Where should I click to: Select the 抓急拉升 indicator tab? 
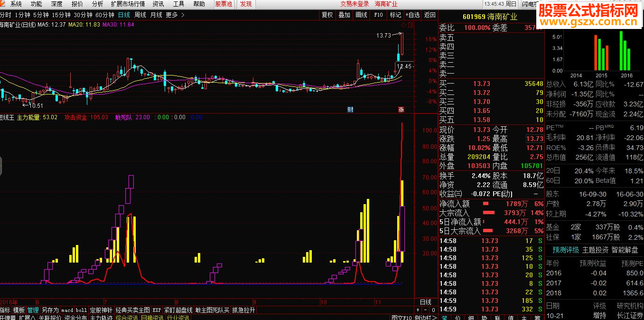click(x=244, y=310)
